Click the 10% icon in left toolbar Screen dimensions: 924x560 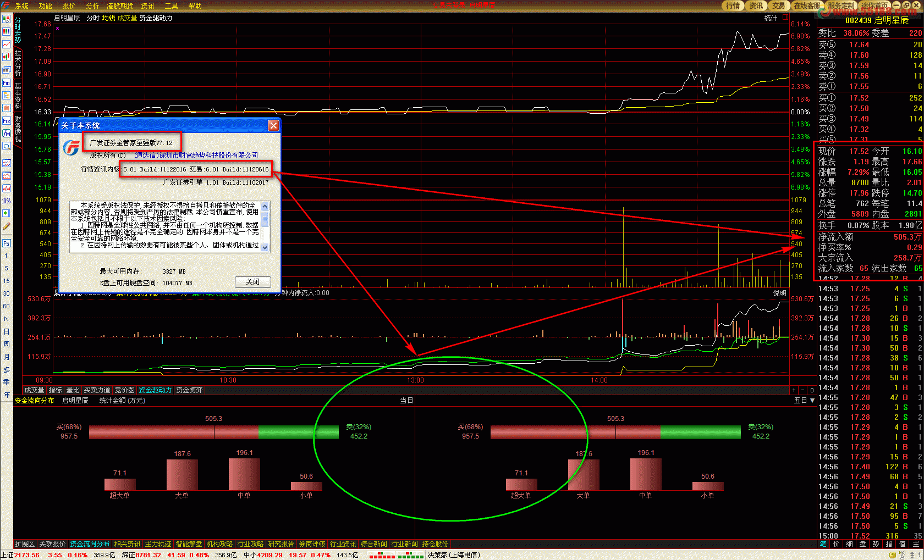pyautogui.click(x=7, y=201)
